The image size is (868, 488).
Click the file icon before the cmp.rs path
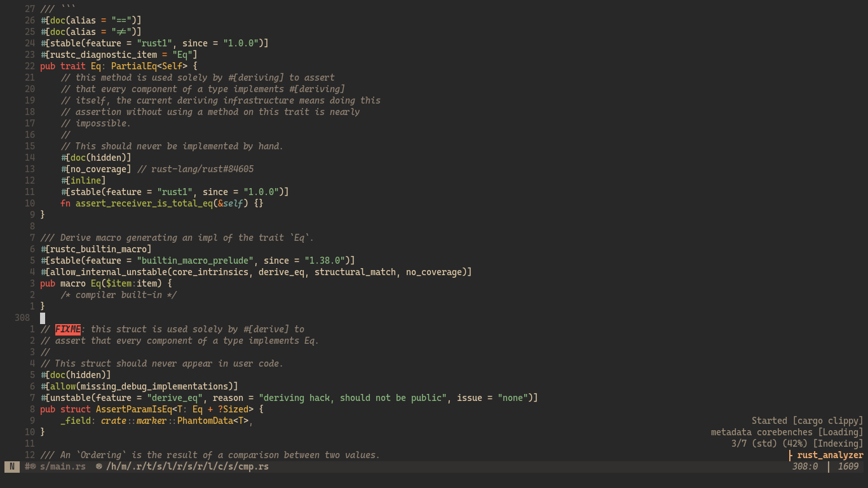99,466
